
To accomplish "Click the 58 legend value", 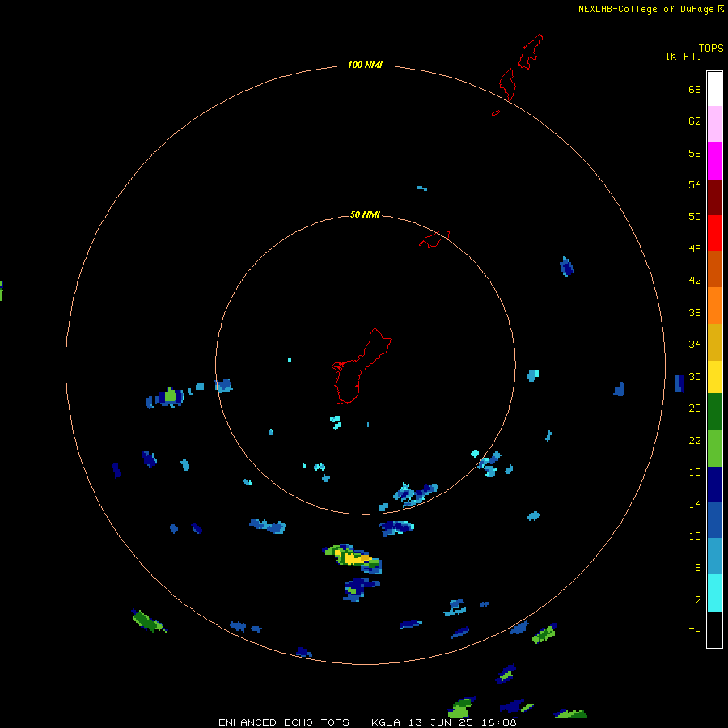I will coord(695,153).
